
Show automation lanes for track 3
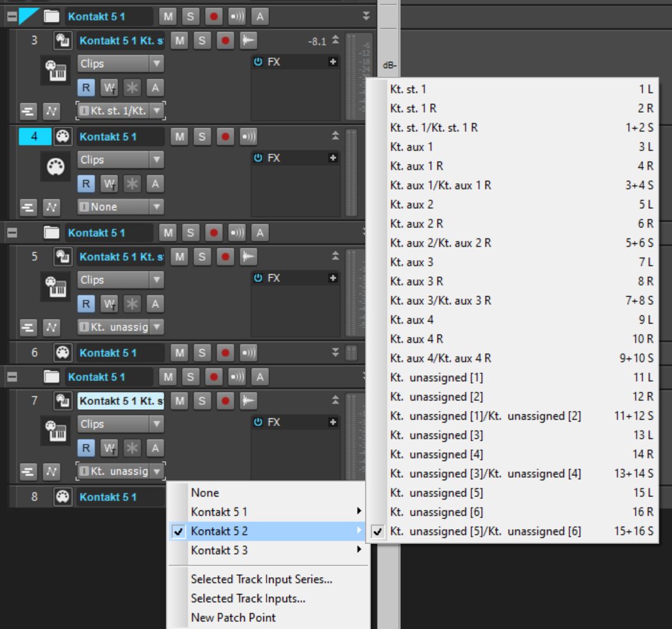[51, 111]
